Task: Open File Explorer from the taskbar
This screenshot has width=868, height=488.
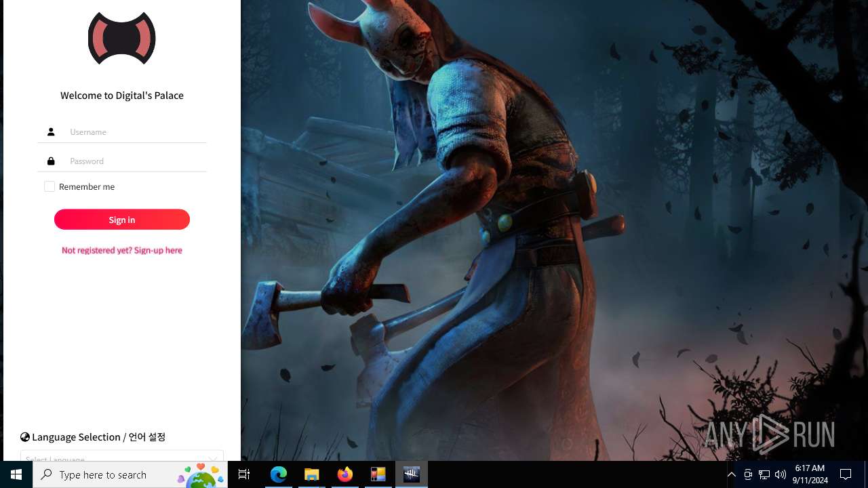Action: pyautogui.click(x=312, y=474)
